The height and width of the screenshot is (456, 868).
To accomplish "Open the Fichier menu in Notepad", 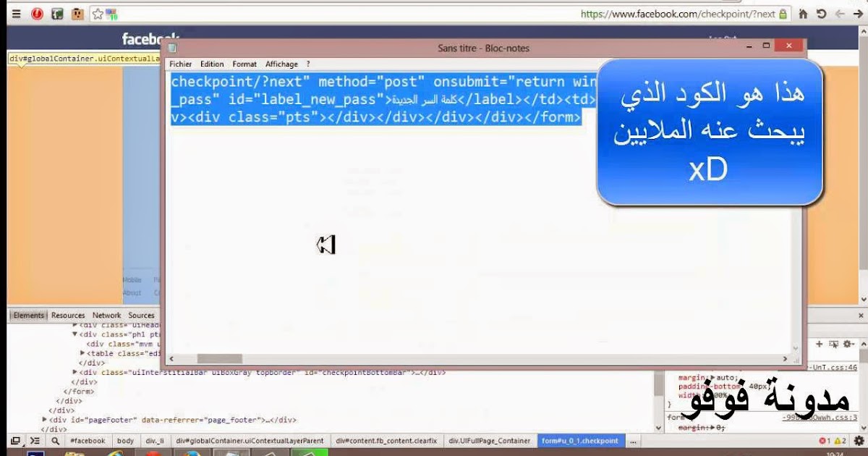I will (x=181, y=64).
